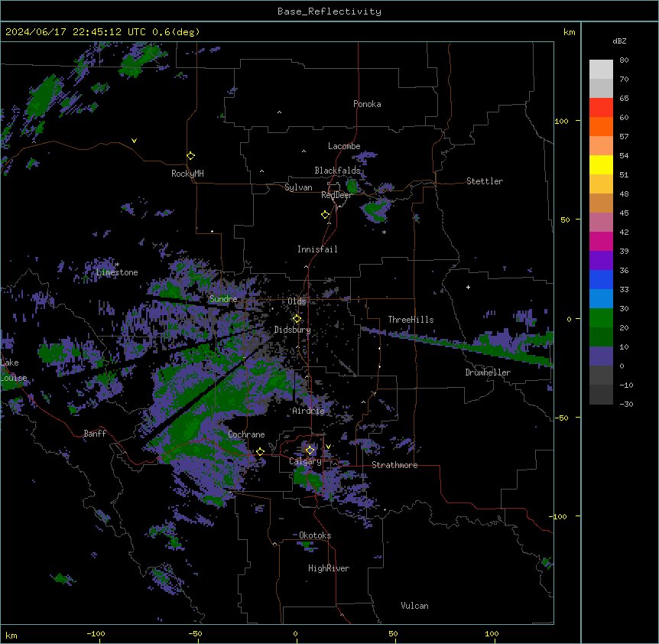Pick the orange 57-60 dBZ legend color
Image resolution: width=659 pixels, height=644 pixels.
click(x=601, y=126)
